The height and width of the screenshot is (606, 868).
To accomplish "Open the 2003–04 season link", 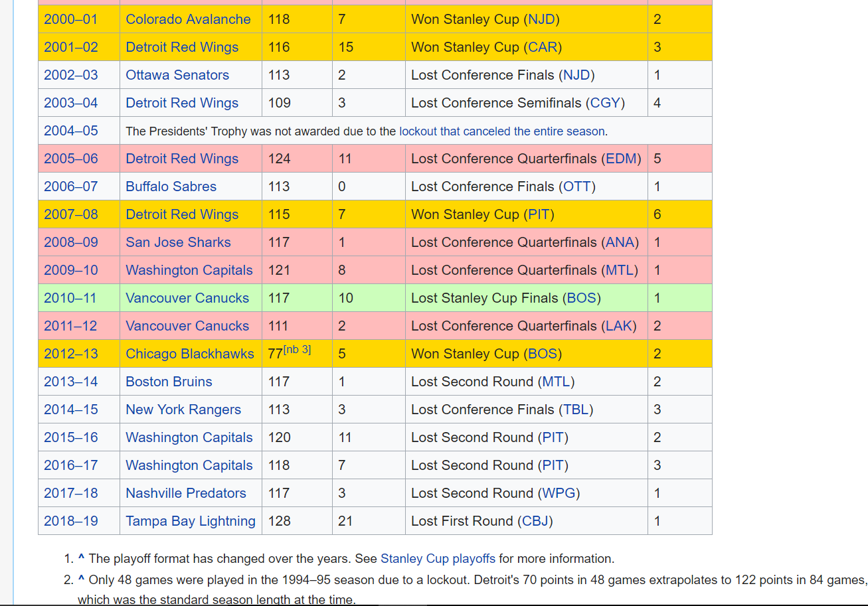I will [70, 103].
